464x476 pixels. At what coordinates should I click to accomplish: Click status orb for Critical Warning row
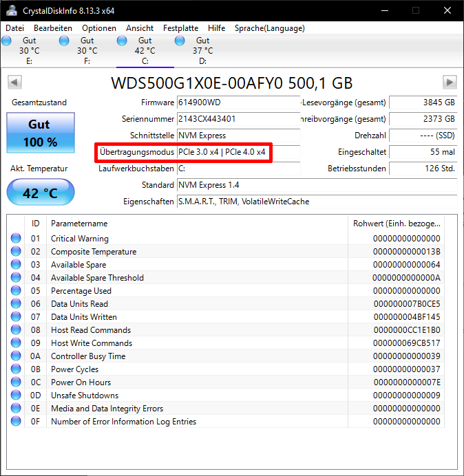(16, 238)
